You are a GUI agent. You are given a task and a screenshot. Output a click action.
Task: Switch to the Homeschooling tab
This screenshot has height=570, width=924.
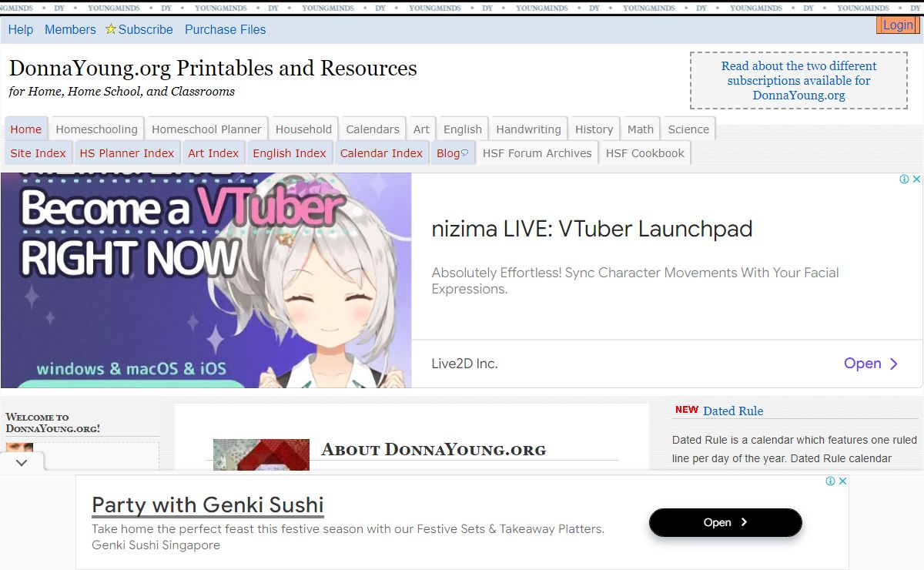(97, 129)
